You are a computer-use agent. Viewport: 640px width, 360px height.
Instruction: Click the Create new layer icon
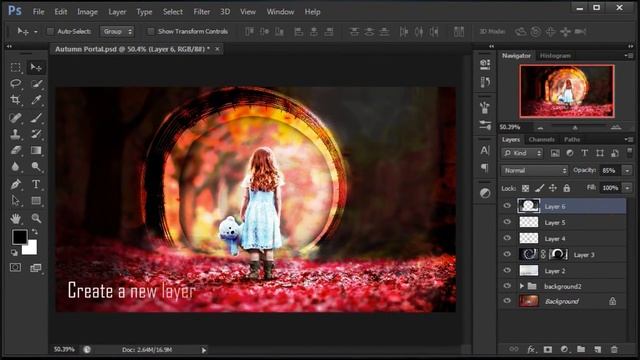coord(598,349)
